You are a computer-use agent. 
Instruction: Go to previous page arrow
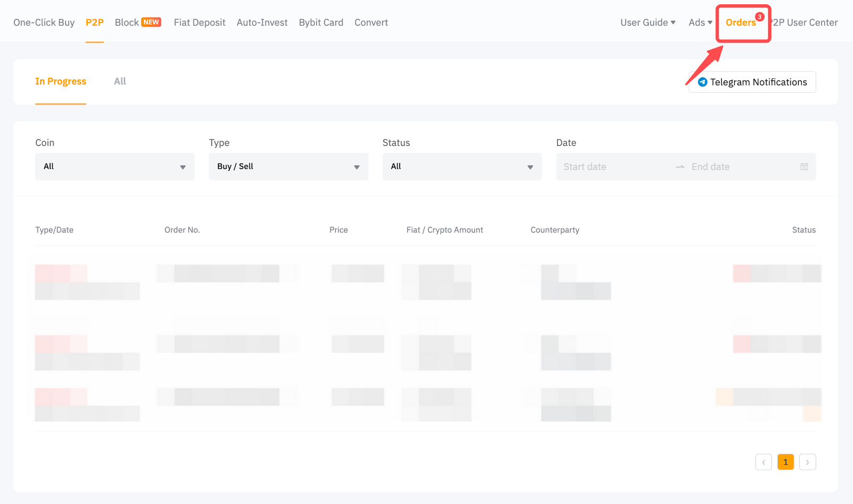pyautogui.click(x=763, y=462)
